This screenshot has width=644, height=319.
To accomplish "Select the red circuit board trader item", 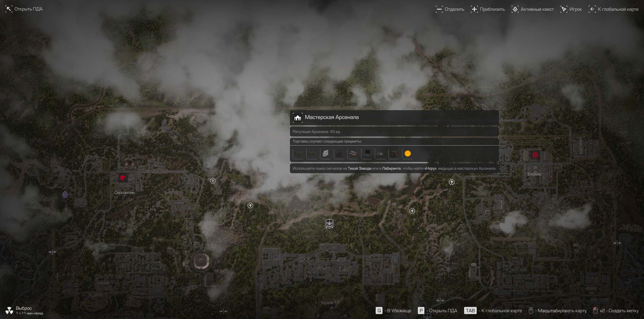I will coord(353,153).
